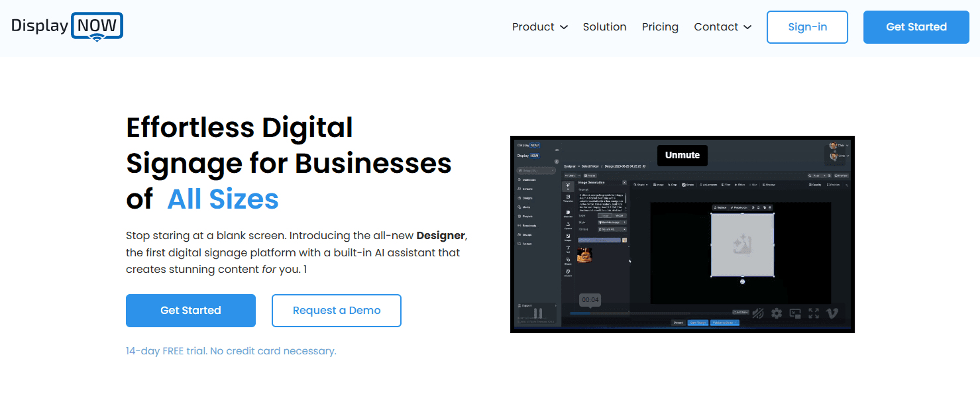Click the blue 'All Sizes' heading text
This screenshot has height=412, width=980.
[223, 199]
